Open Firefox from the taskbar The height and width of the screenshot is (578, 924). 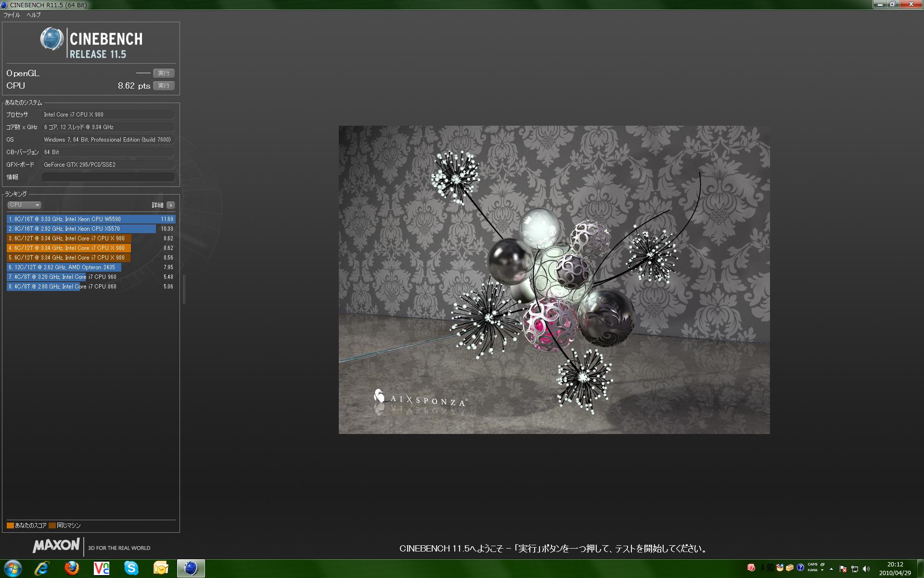tap(72, 568)
